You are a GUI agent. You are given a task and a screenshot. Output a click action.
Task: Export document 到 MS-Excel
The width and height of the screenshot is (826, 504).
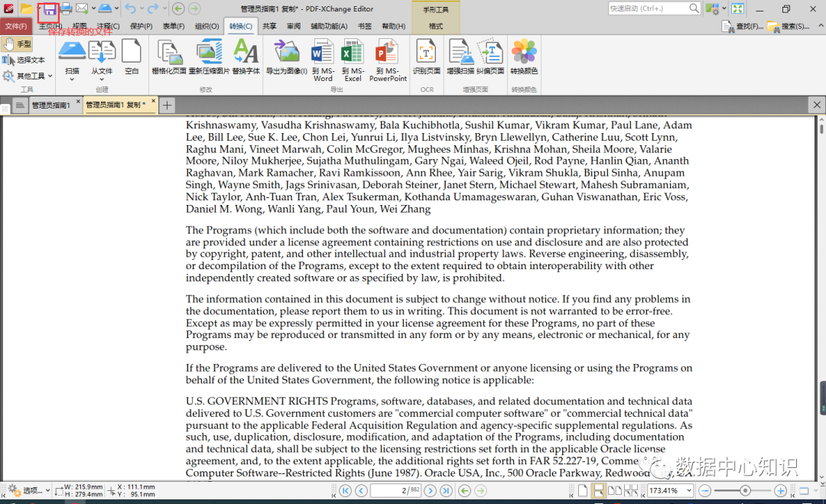click(353, 60)
